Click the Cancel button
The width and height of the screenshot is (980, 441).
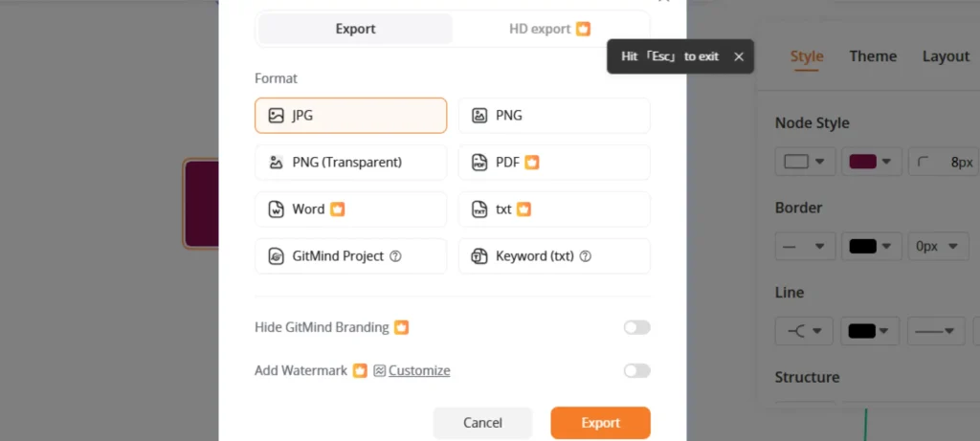tap(482, 423)
